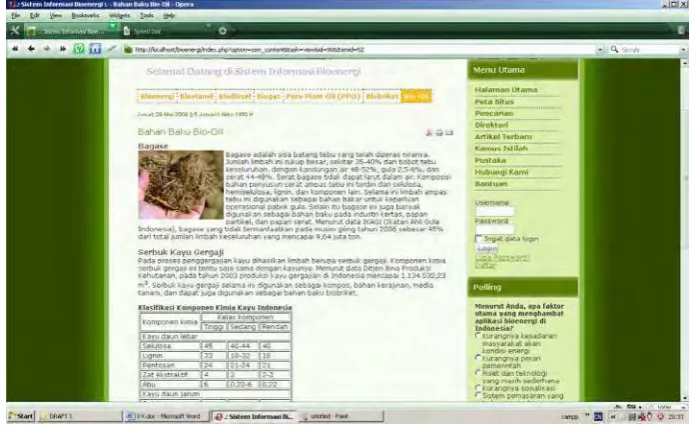Go back with the back arrow
The height and width of the screenshot is (430, 695).
click(31, 49)
